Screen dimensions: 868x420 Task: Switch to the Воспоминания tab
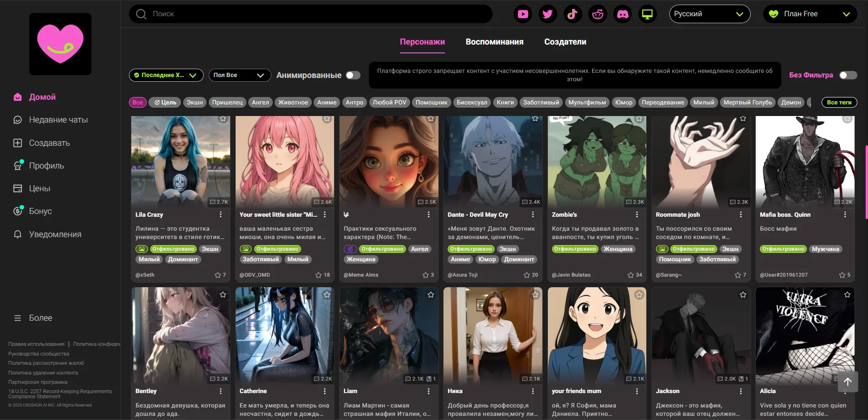(x=495, y=42)
